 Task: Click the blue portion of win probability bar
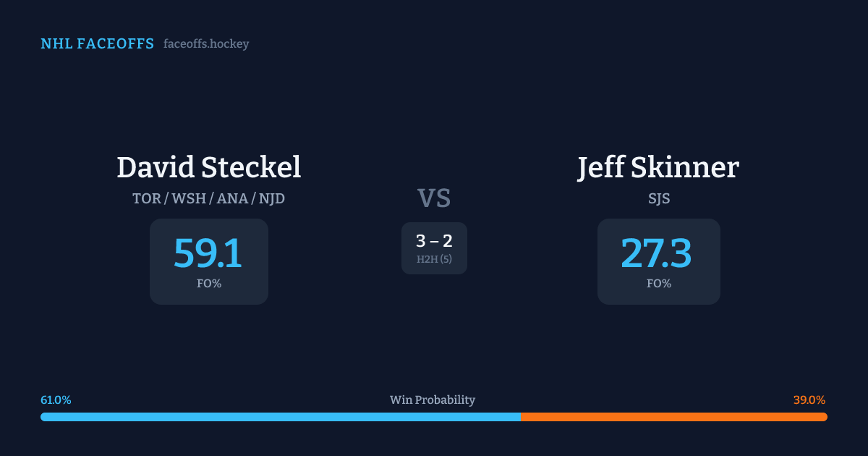(280, 417)
